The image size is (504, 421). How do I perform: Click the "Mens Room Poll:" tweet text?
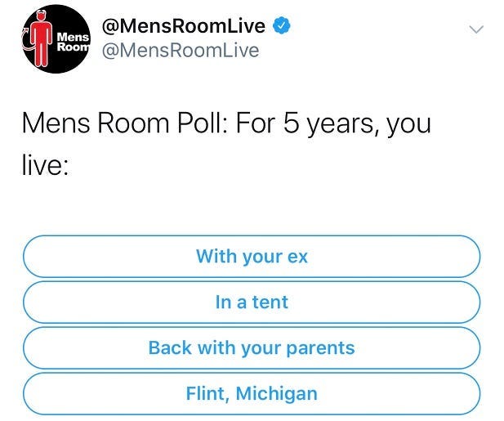click(125, 124)
